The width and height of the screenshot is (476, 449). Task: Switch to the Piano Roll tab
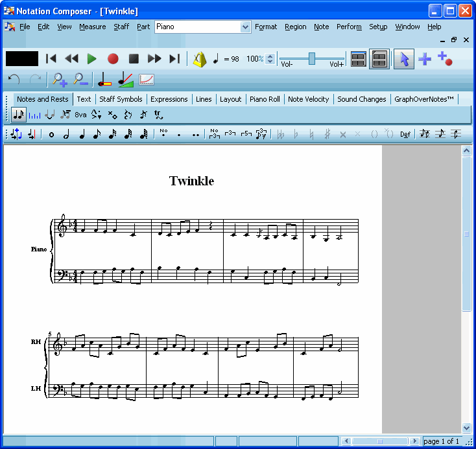[x=265, y=99]
